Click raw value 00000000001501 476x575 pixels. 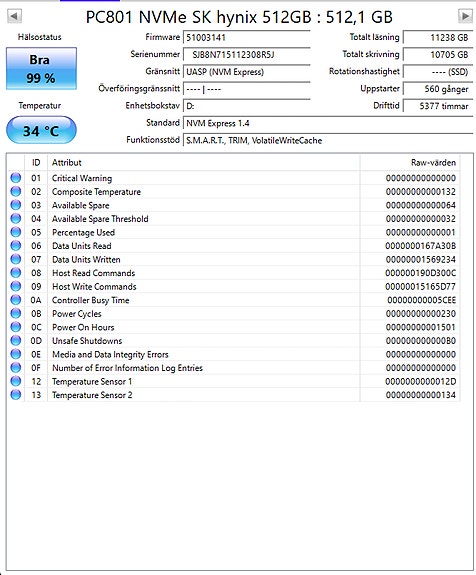click(x=421, y=327)
